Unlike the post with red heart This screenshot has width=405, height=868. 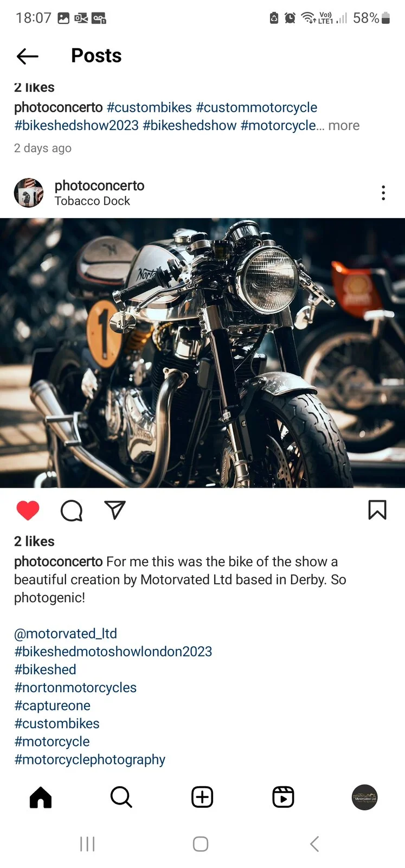click(28, 510)
